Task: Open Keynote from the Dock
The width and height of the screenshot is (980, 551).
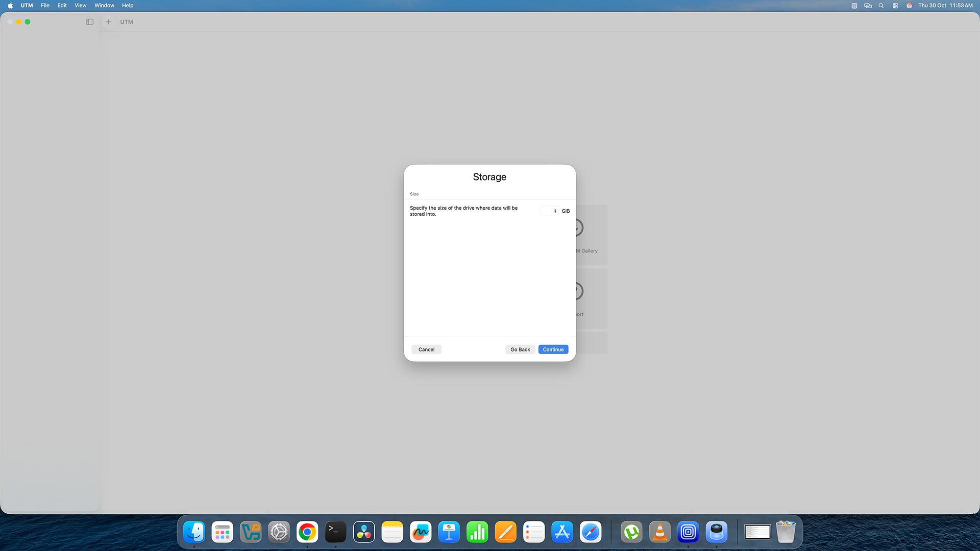Action: point(449,532)
